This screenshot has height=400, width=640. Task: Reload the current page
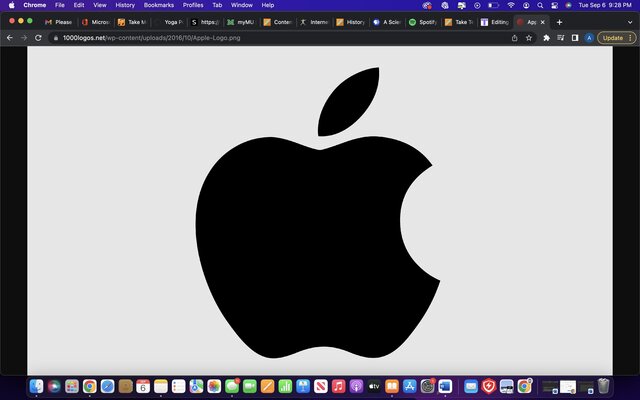38,38
